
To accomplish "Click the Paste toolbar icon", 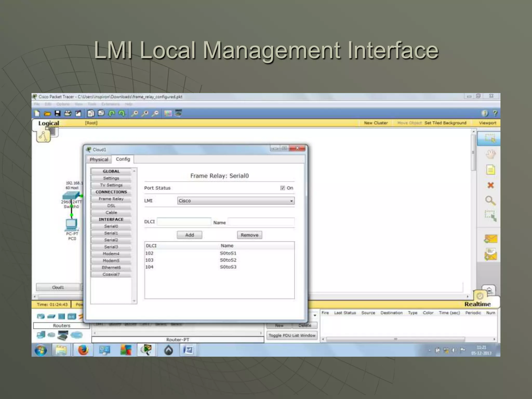I will (x=101, y=114).
